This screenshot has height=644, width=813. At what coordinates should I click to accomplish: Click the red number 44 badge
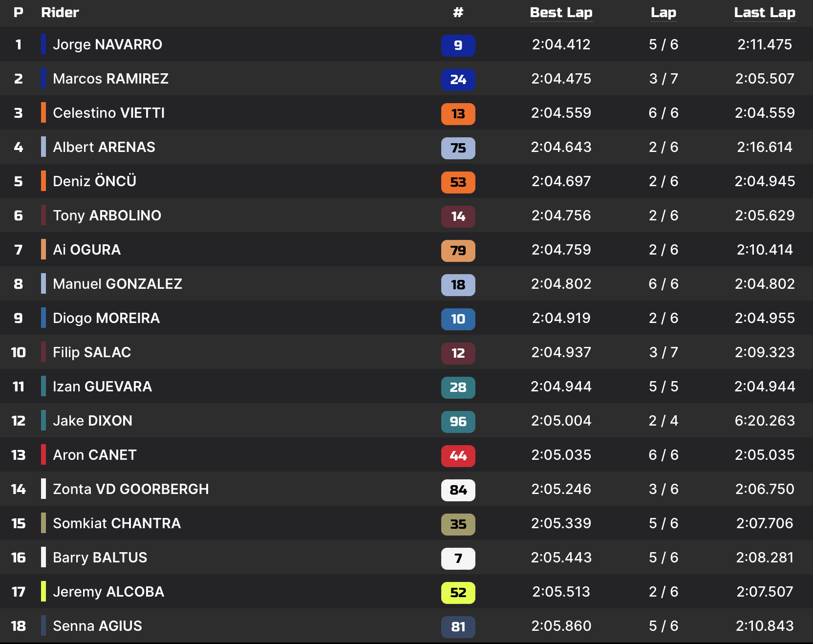(x=458, y=456)
